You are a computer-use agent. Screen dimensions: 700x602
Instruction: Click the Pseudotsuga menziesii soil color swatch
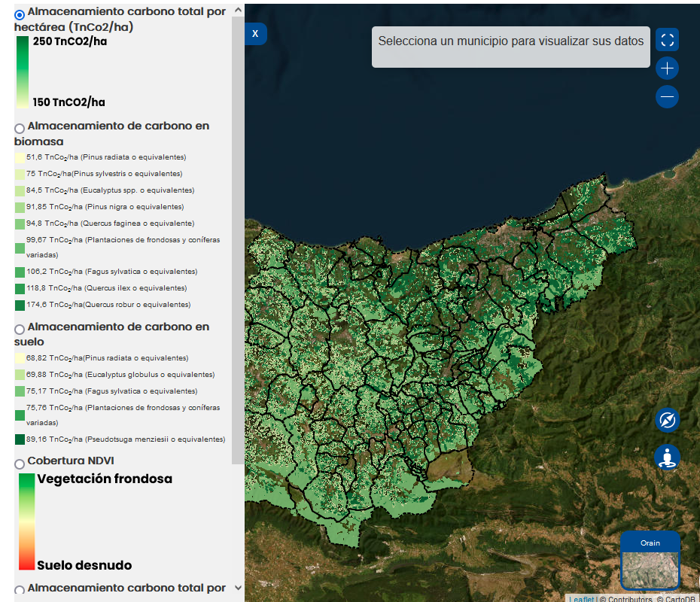click(x=20, y=439)
